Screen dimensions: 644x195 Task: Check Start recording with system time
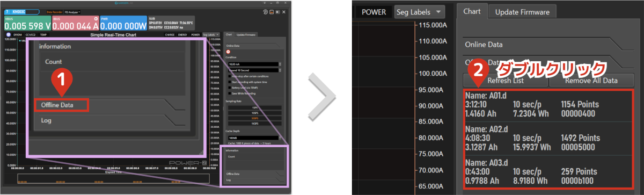pyautogui.click(x=230, y=82)
